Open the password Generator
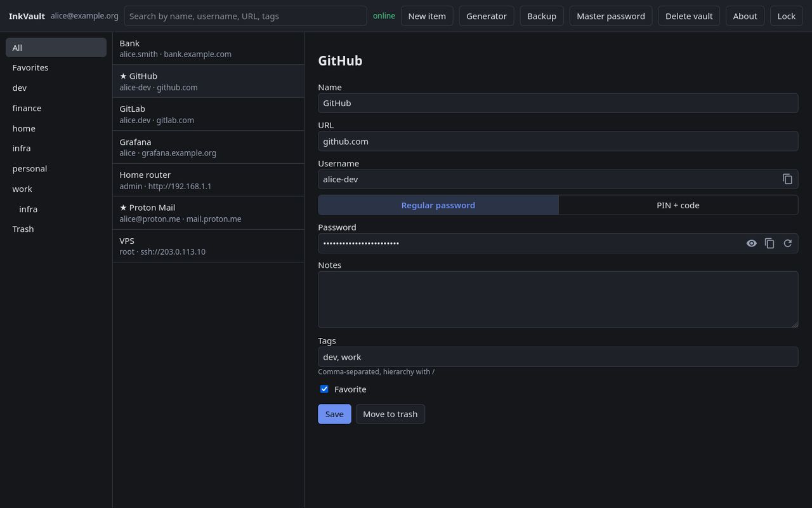Screen dimensions: 812x508 tap(487, 16)
